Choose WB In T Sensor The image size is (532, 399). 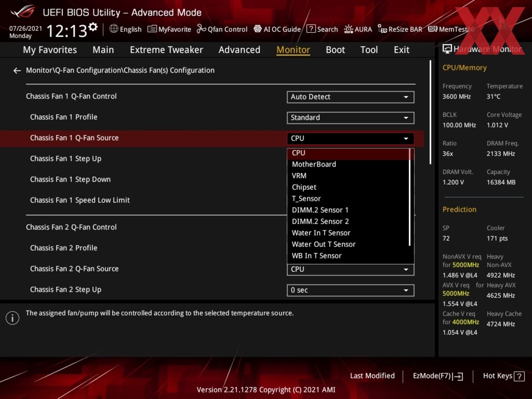tap(348, 256)
